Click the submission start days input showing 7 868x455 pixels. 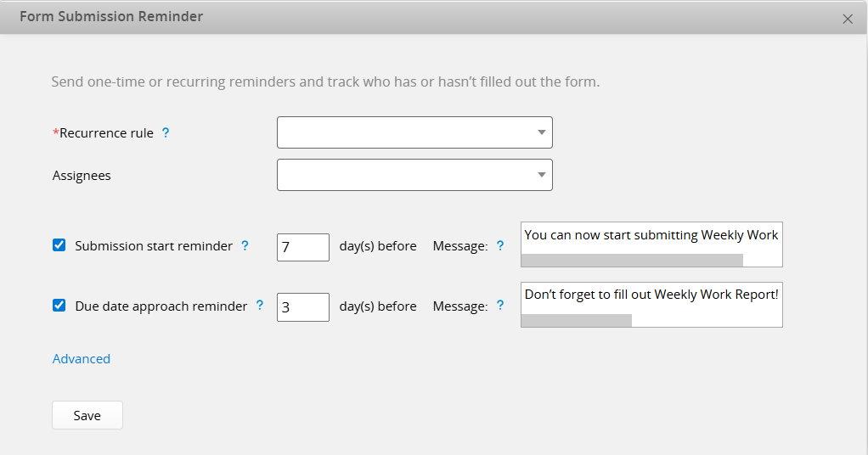tap(303, 247)
